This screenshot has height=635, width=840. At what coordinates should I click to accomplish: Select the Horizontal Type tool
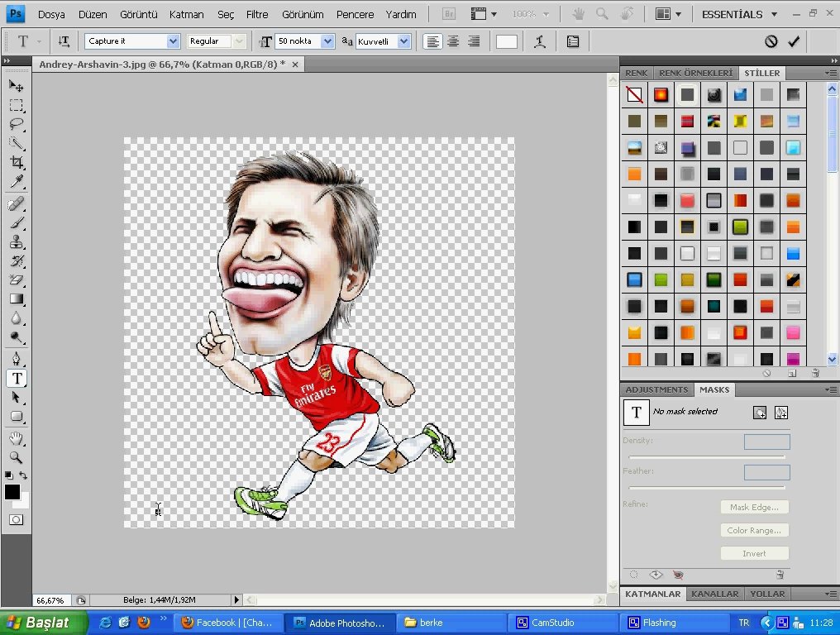17,379
